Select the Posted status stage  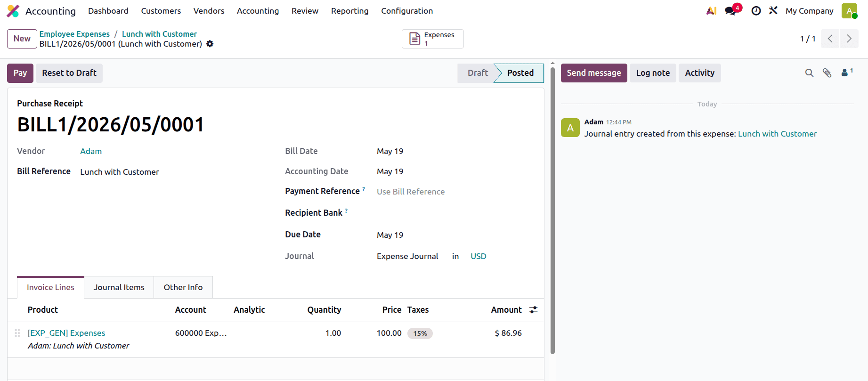coord(520,73)
